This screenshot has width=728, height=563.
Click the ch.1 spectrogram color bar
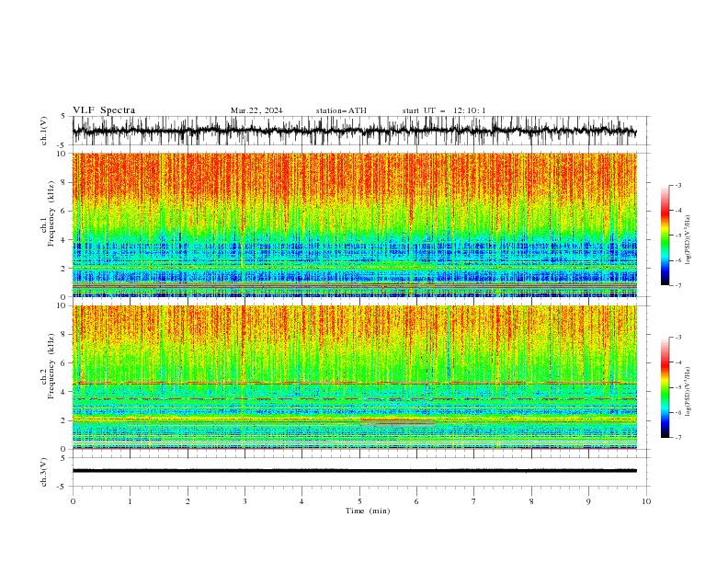coord(665,236)
